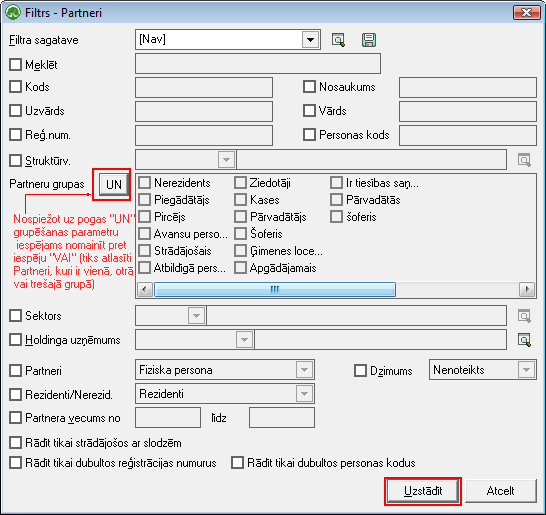Open the Holdinga uzņēmums lookup icon
This screenshot has width=546, height=515.
pos(524,340)
